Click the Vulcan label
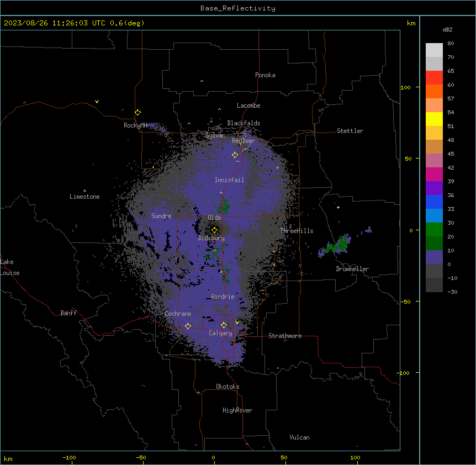 pos(300,437)
